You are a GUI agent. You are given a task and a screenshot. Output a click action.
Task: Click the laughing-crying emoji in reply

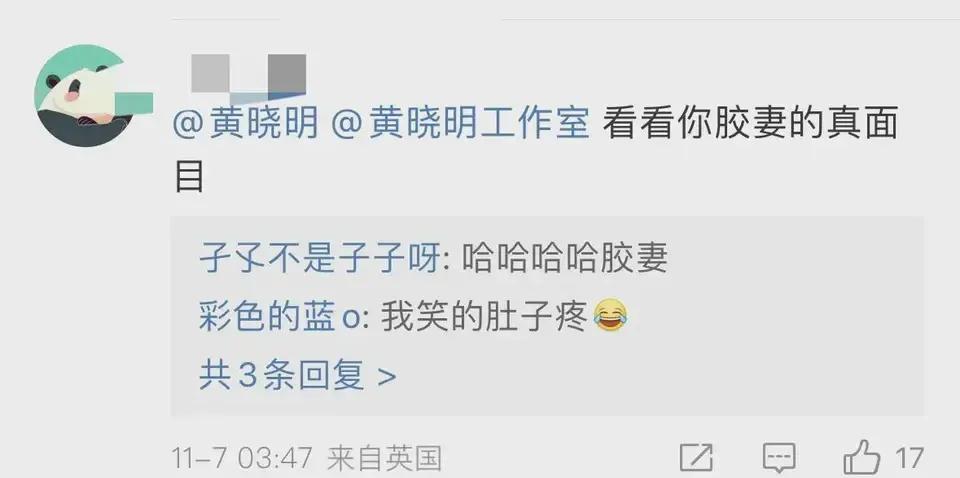(x=610, y=317)
